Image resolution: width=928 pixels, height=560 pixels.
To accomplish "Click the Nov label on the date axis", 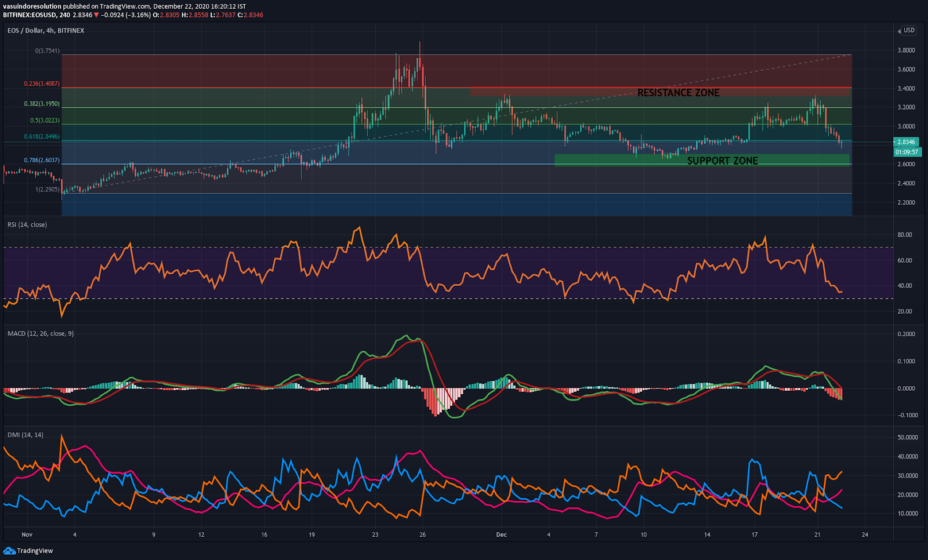I will 27,534.
